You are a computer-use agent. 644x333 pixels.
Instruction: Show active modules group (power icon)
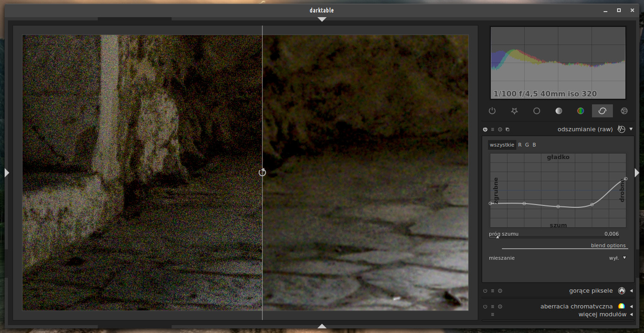click(492, 111)
